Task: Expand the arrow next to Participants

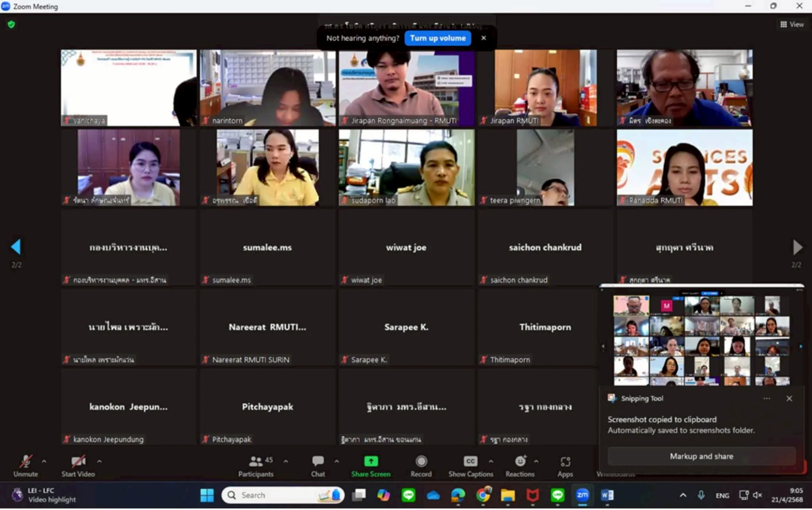Action: [x=285, y=461]
